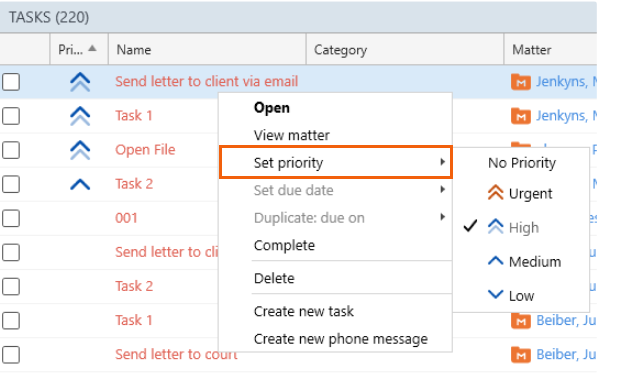Choose Create new phone message
617x389 pixels.
click(341, 339)
